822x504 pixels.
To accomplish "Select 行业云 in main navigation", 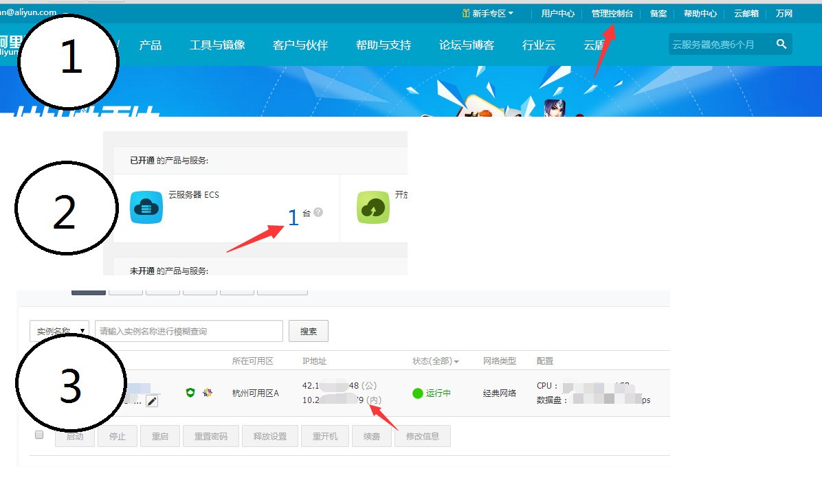I will click(x=539, y=45).
